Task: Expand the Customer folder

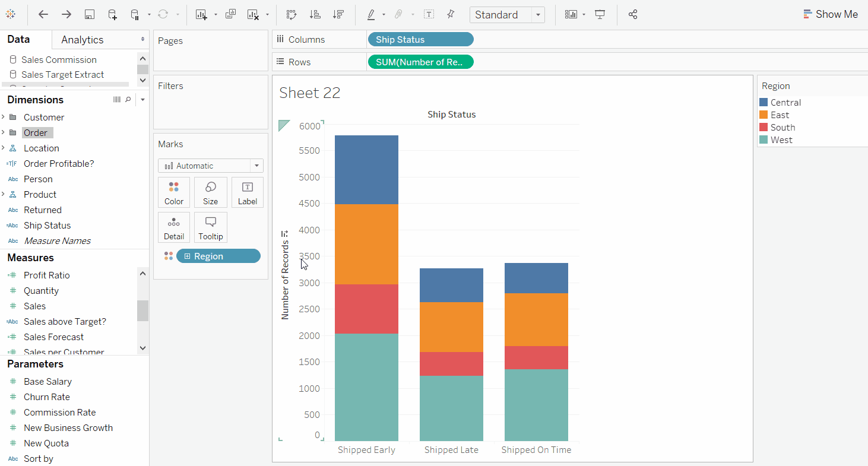Action: [x=4, y=118]
